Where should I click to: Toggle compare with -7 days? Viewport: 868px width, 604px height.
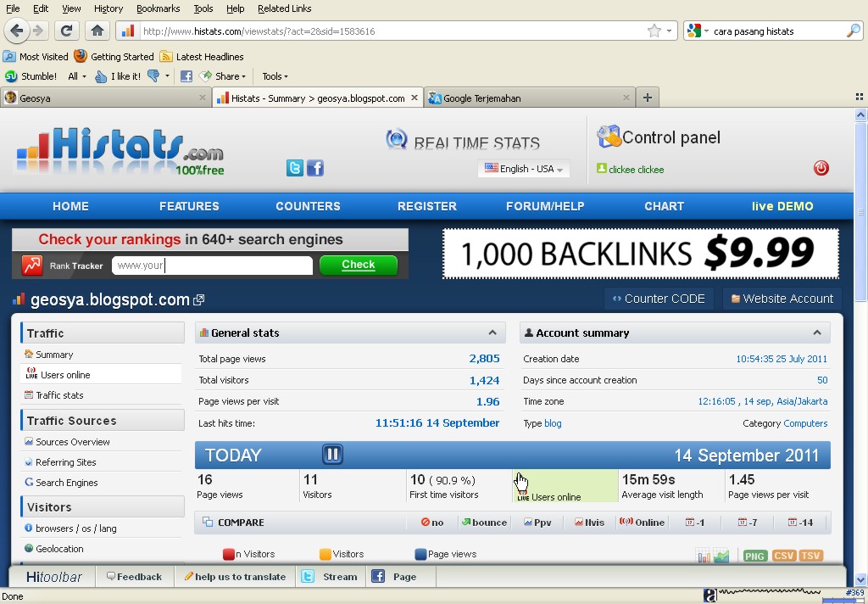(x=748, y=523)
